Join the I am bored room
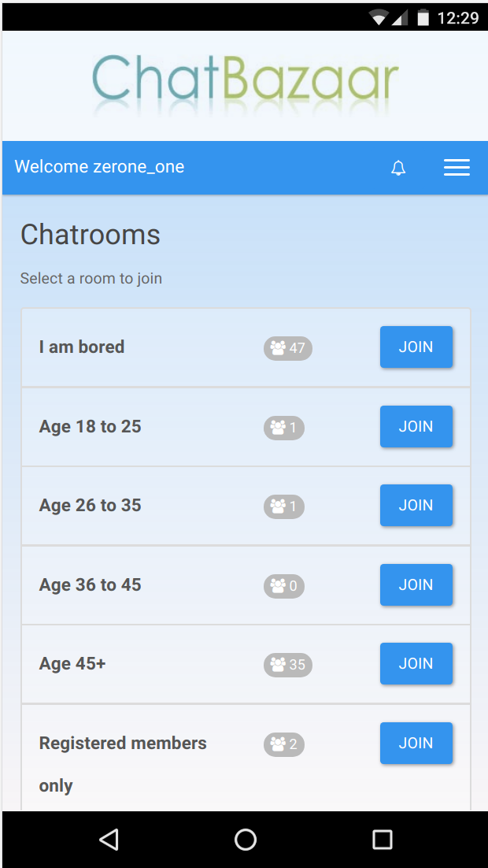The width and height of the screenshot is (488, 868). 416,347
